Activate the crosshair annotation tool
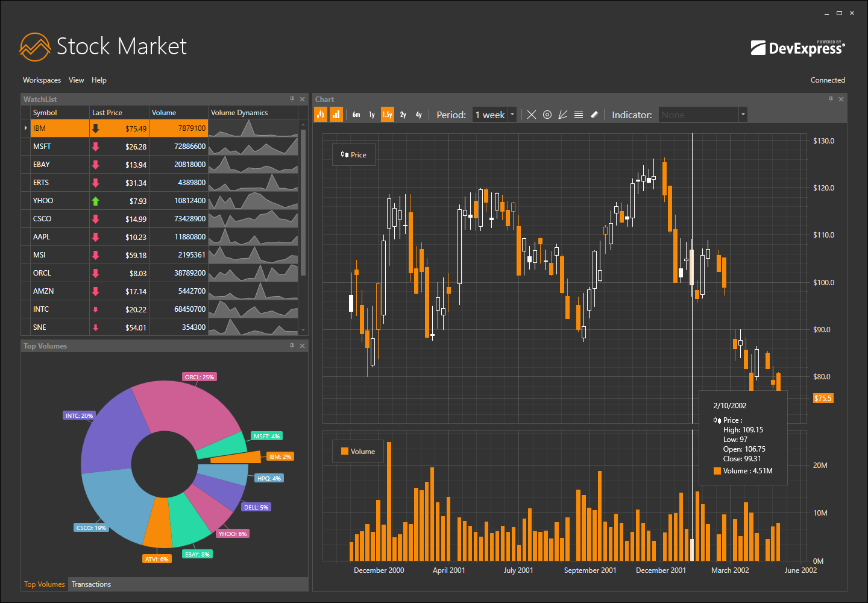868x603 pixels. pos(531,114)
